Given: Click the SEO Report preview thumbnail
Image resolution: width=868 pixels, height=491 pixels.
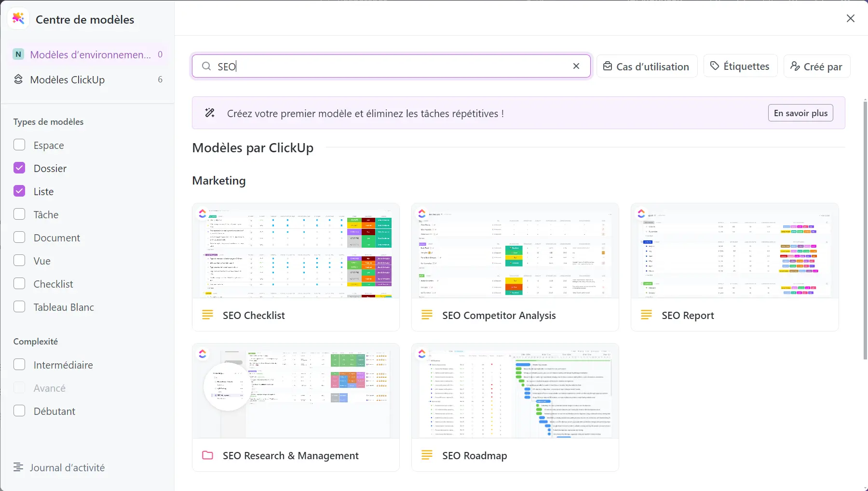Looking at the screenshot, I should [735, 251].
